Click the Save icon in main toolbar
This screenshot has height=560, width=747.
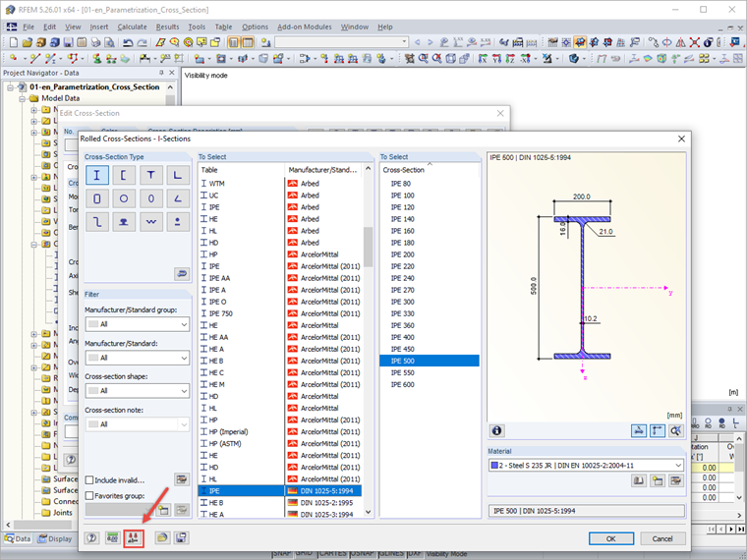click(68, 43)
